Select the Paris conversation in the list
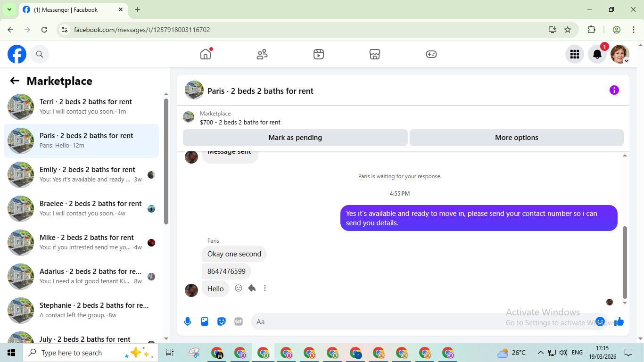This screenshot has width=644, height=362. 81,141
